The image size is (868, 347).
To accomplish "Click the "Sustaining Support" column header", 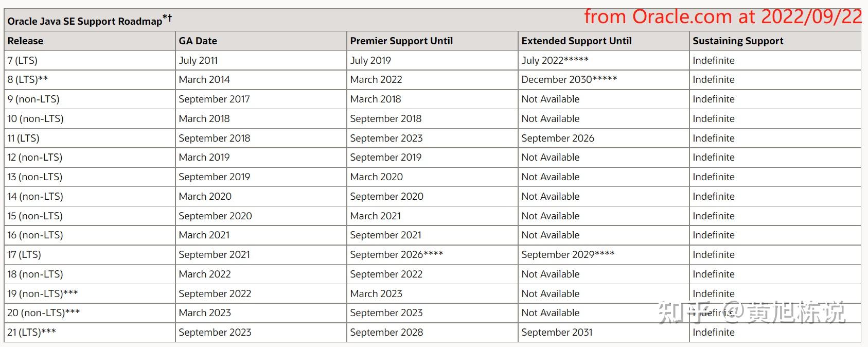I will (x=738, y=41).
